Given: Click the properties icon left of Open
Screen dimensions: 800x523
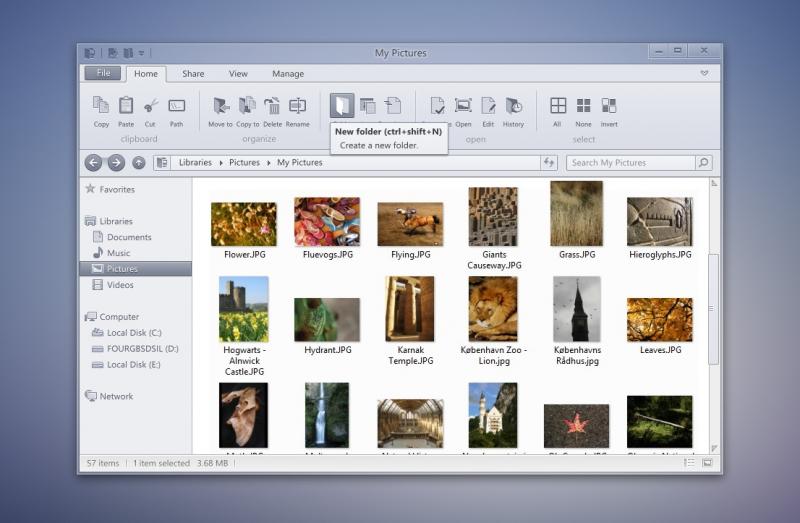Looking at the screenshot, I should coord(438,106).
